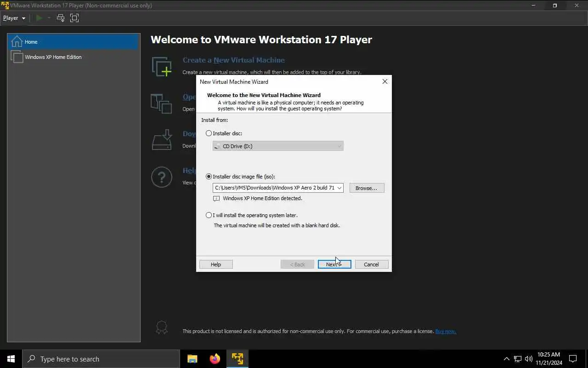The height and width of the screenshot is (368, 588).
Task: Show hidden system tray icons
Action: 507,359
